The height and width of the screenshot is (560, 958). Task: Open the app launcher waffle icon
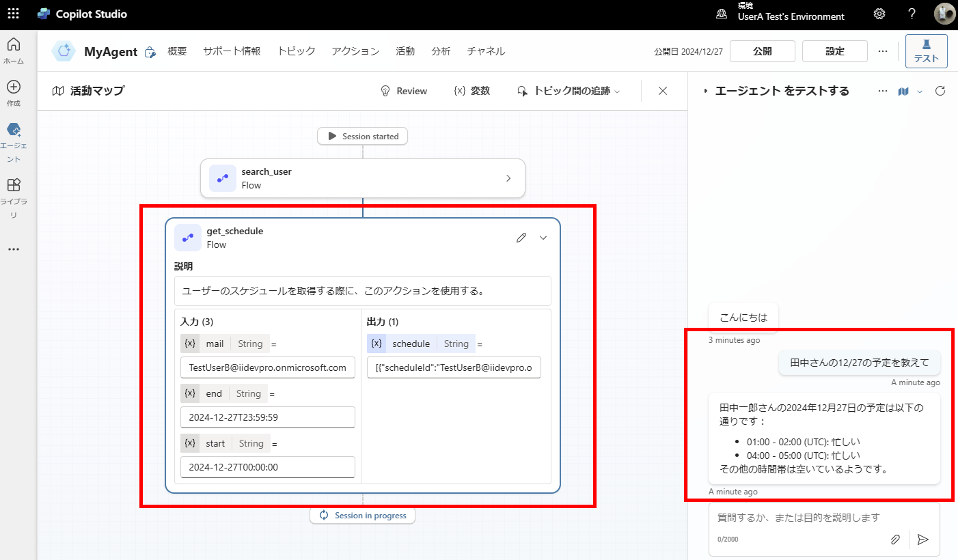click(x=13, y=14)
